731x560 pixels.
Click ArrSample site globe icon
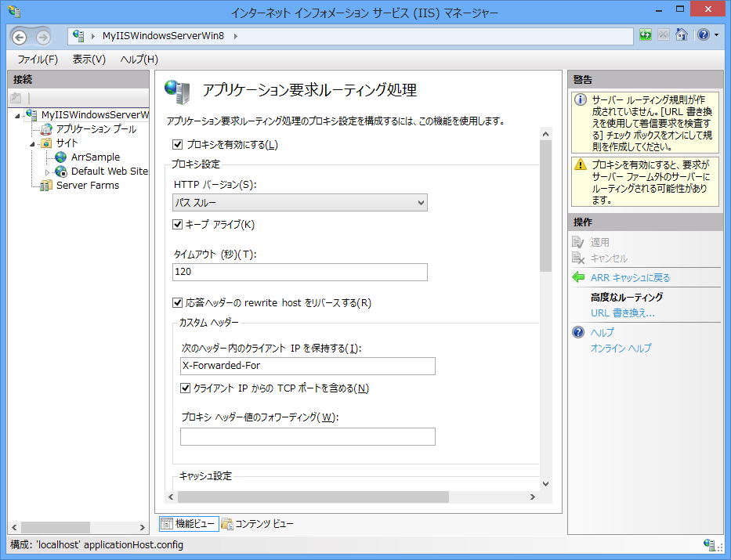[x=60, y=157]
